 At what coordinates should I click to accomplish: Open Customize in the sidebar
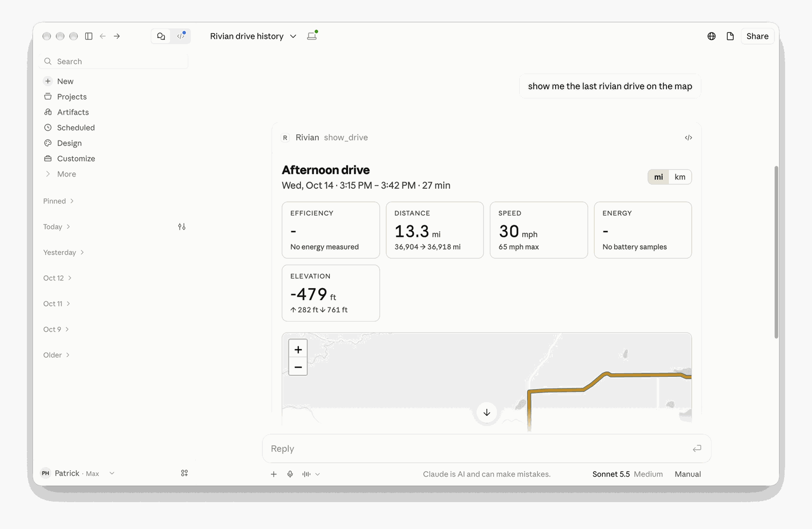pos(70,159)
